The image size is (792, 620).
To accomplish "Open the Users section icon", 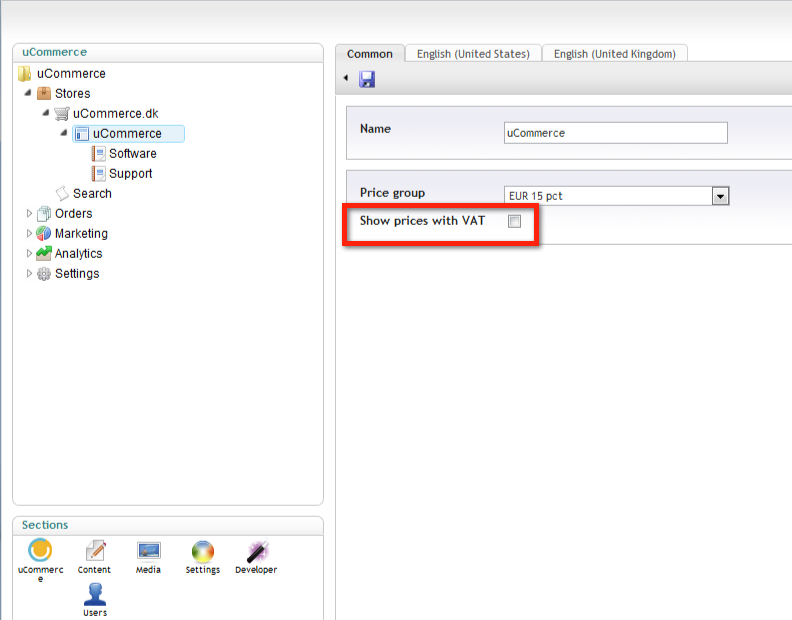I will pos(95,594).
